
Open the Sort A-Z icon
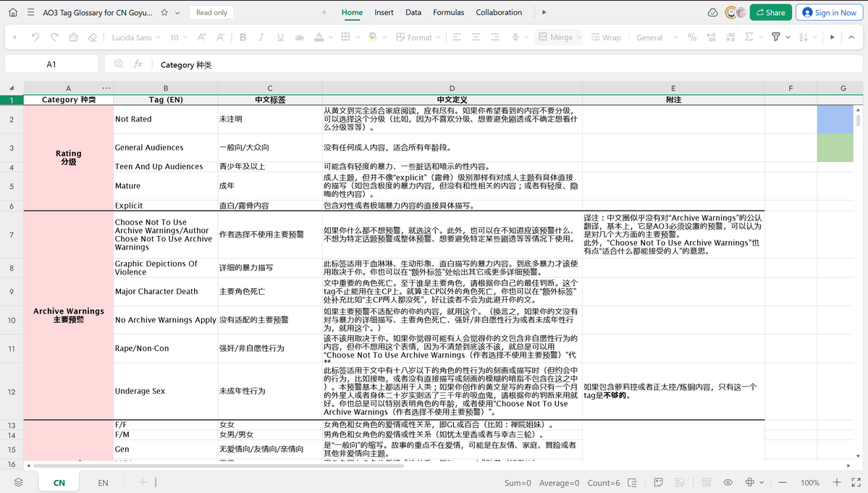(x=804, y=37)
